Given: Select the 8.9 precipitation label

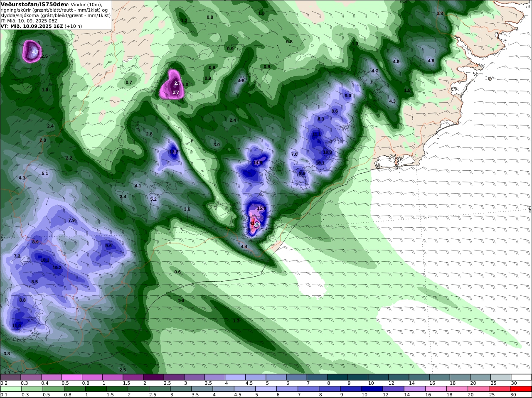Looking at the screenshot, I should [x=35, y=242].
